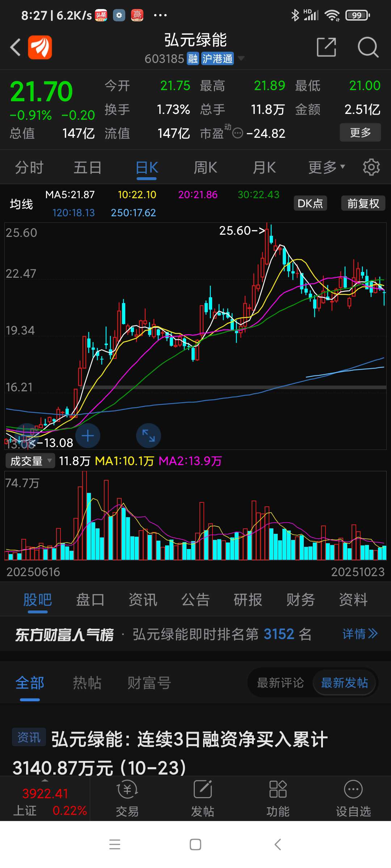391x868 pixels.
Task: Switch to 五日 chart tab
Action: pos(88,167)
